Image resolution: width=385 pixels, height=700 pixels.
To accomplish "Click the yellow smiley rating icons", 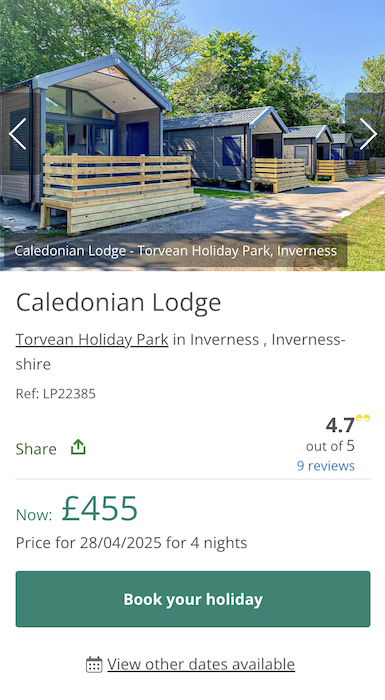I will (x=363, y=418).
